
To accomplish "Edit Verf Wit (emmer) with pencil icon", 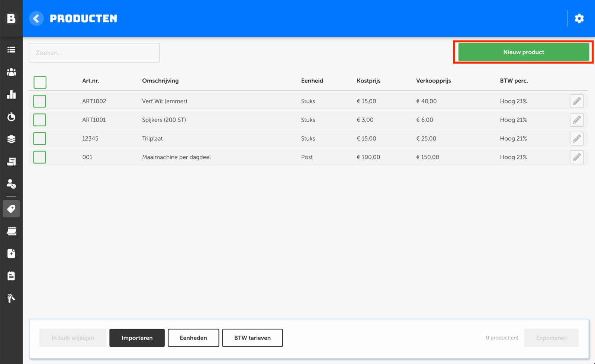I will (576, 101).
